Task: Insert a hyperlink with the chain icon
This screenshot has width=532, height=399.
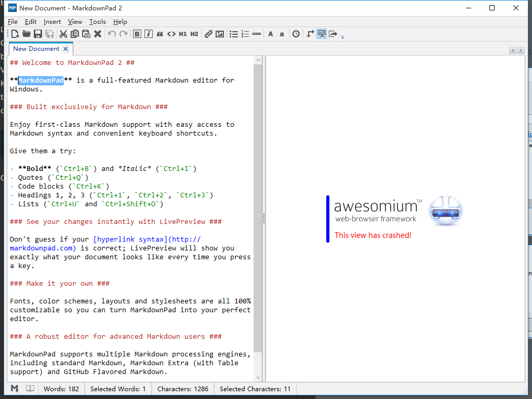Action: pyautogui.click(x=208, y=34)
